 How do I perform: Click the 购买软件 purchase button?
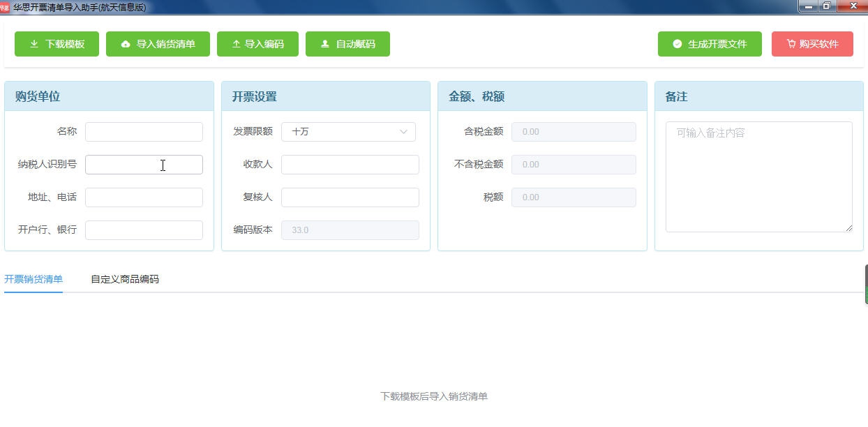(x=812, y=43)
